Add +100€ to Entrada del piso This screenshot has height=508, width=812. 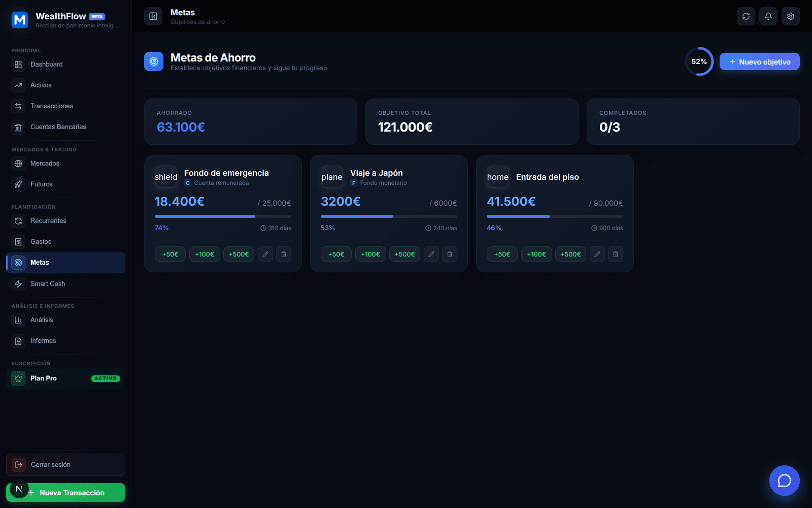click(536, 254)
